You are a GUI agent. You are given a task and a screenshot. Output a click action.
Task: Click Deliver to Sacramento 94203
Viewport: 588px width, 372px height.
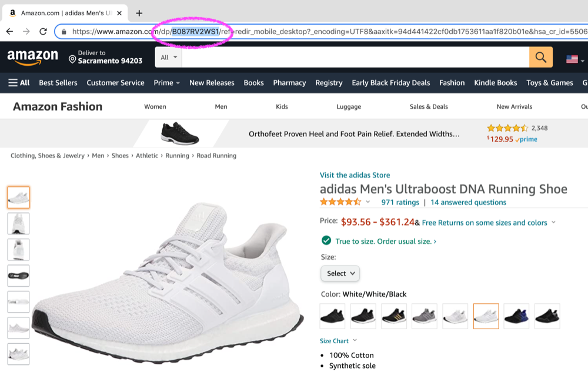pos(105,57)
